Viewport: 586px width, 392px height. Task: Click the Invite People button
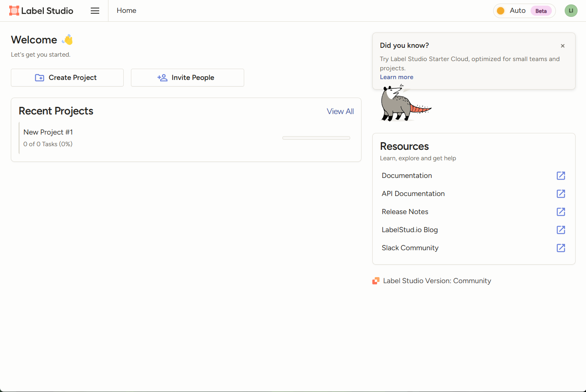click(188, 78)
